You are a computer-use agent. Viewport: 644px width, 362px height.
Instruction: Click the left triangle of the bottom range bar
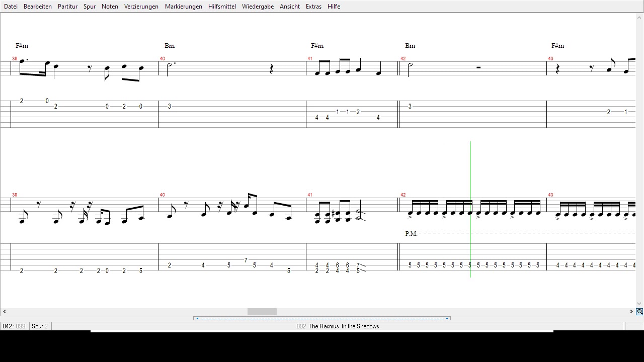(197, 318)
